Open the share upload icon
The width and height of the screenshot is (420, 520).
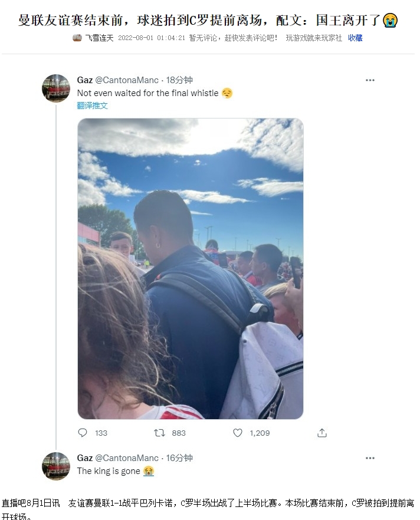tap(322, 433)
